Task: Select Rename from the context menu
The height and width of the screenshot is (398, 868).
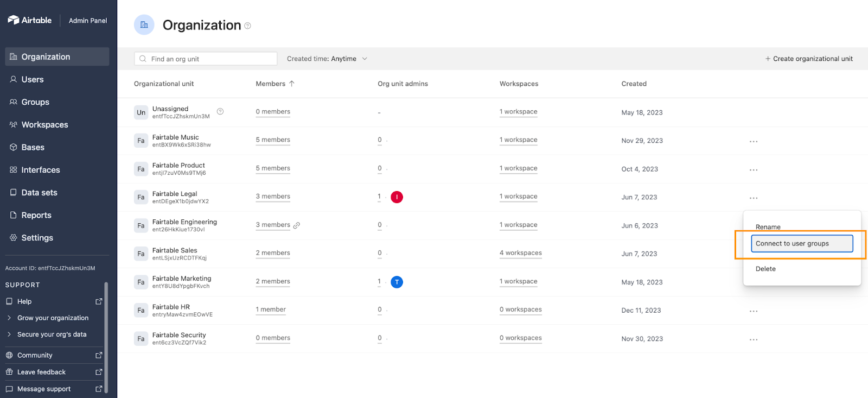Action: click(x=768, y=227)
